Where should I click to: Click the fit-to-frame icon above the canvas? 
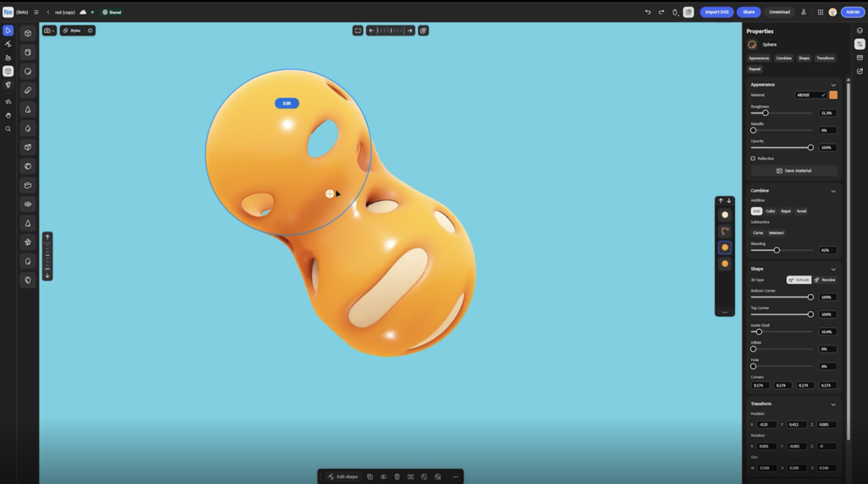(358, 31)
